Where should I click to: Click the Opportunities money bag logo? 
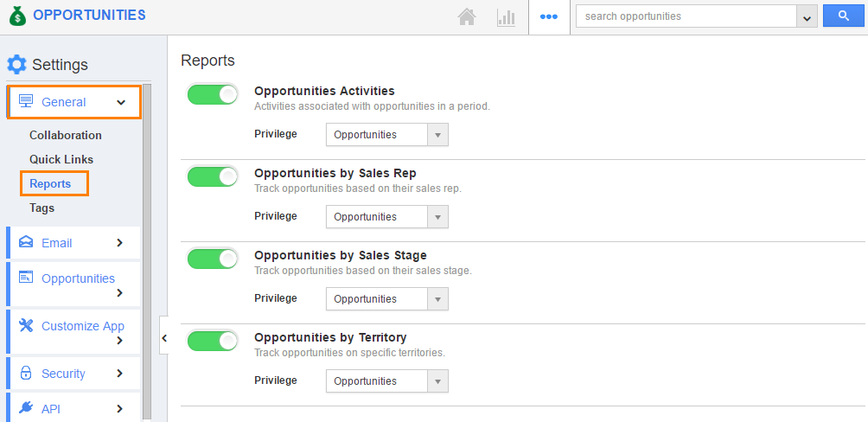click(17, 16)
